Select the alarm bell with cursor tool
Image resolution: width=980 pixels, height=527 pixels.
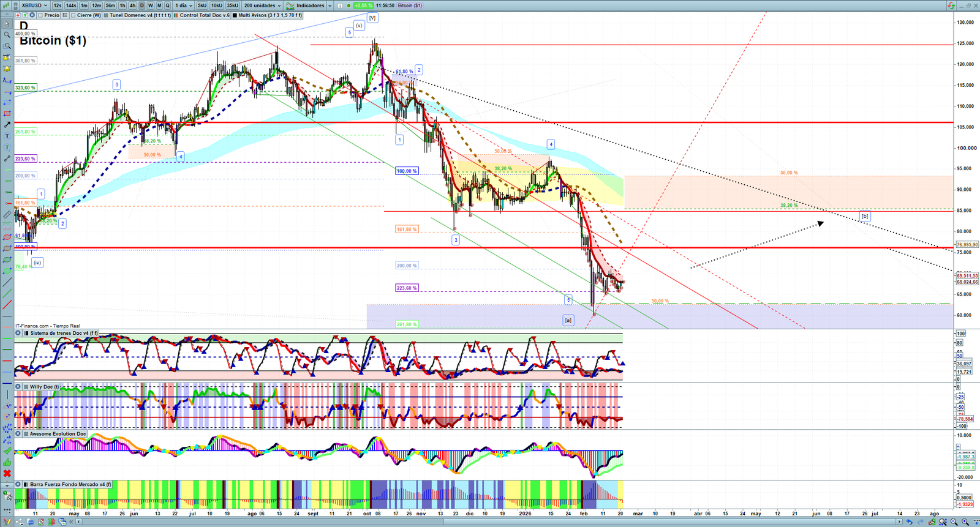(x=7, y=58)
